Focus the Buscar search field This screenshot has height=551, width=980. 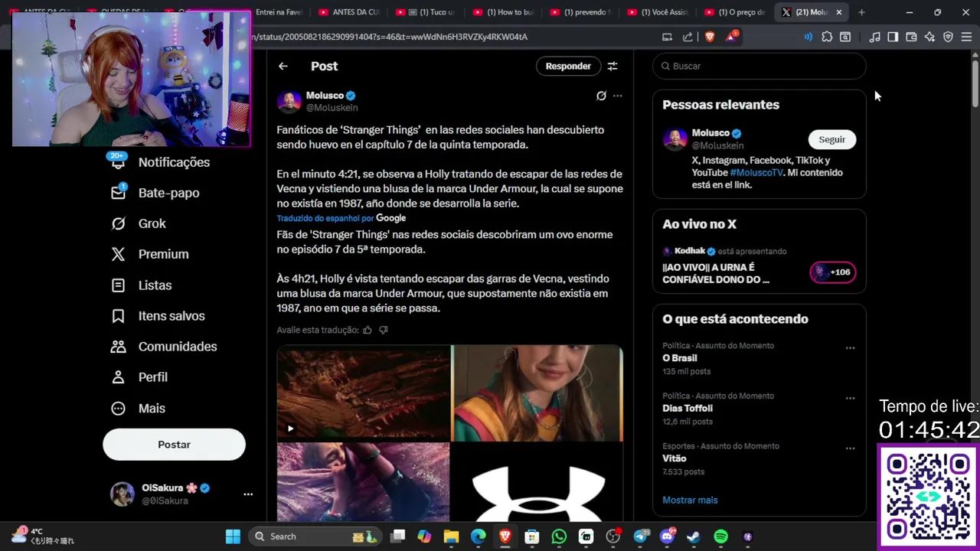[759, 67]
